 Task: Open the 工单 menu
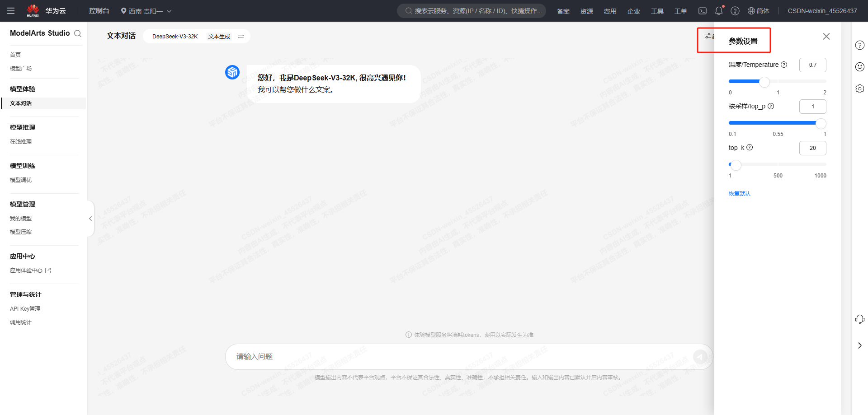(681, 11)
